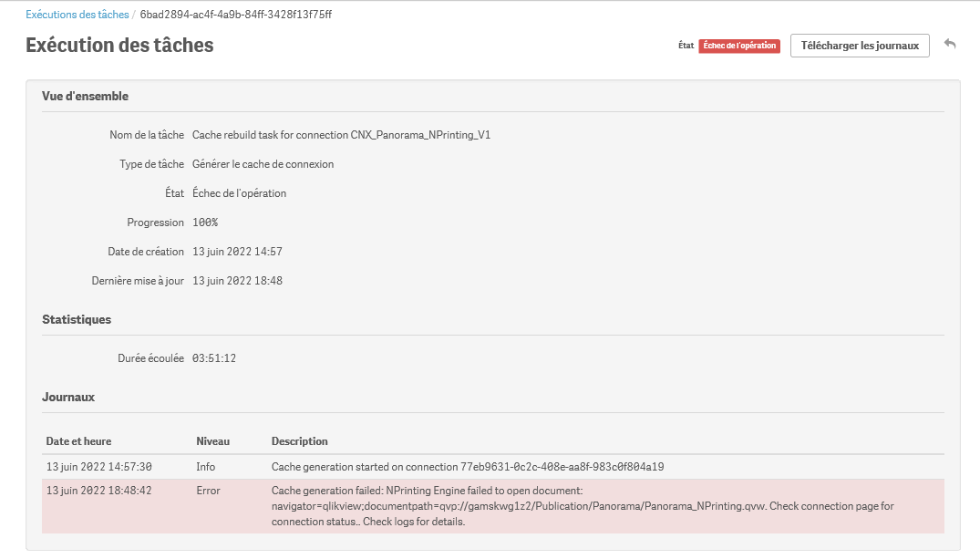Click the last update 13 juin 2022 18:48

click(x=238, y=281)
